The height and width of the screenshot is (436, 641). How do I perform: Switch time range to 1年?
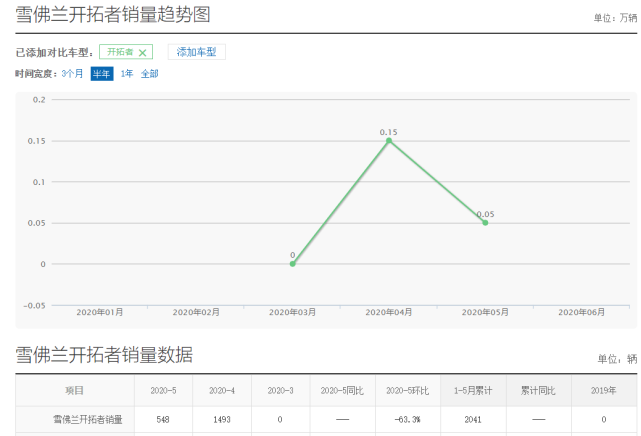click(x=127, y=74)
